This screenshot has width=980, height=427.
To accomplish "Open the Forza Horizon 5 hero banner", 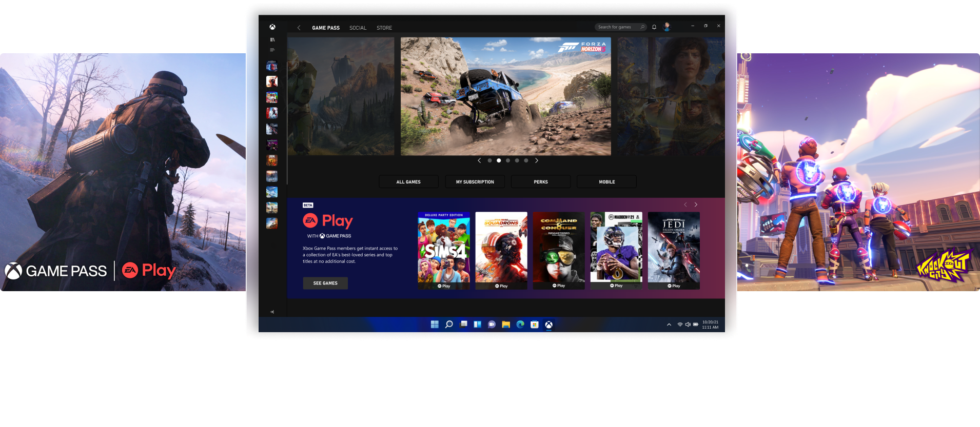I will (505, 96).
